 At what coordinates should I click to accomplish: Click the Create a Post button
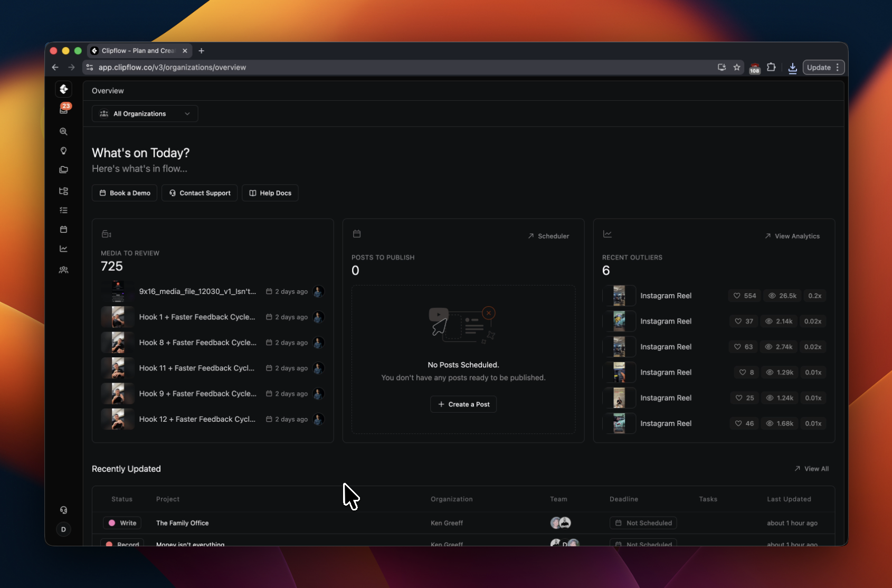(463, 404)
